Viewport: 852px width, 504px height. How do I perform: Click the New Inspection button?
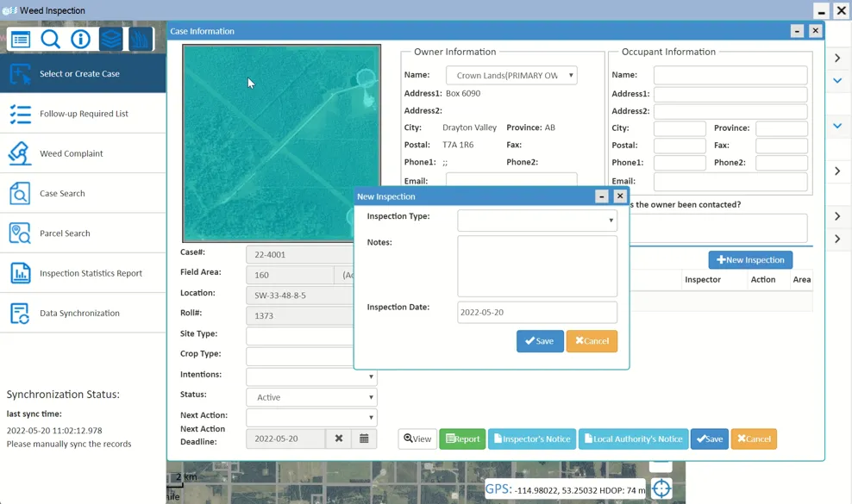(750, 259)
